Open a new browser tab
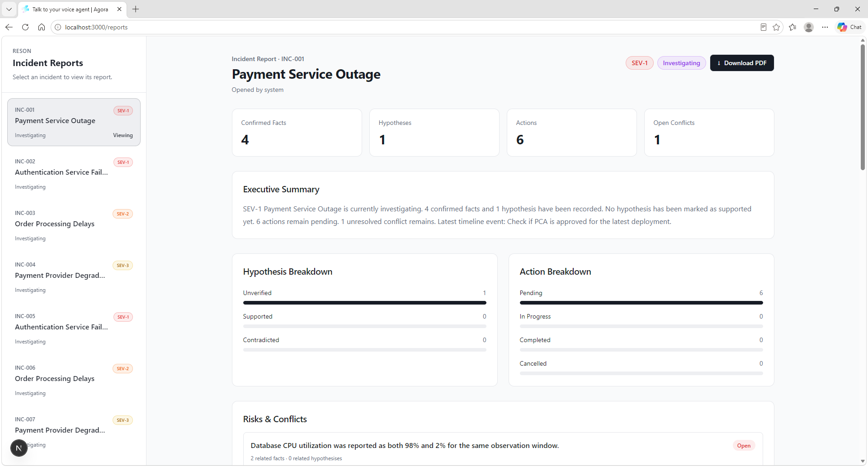 [x=136, y=9]
